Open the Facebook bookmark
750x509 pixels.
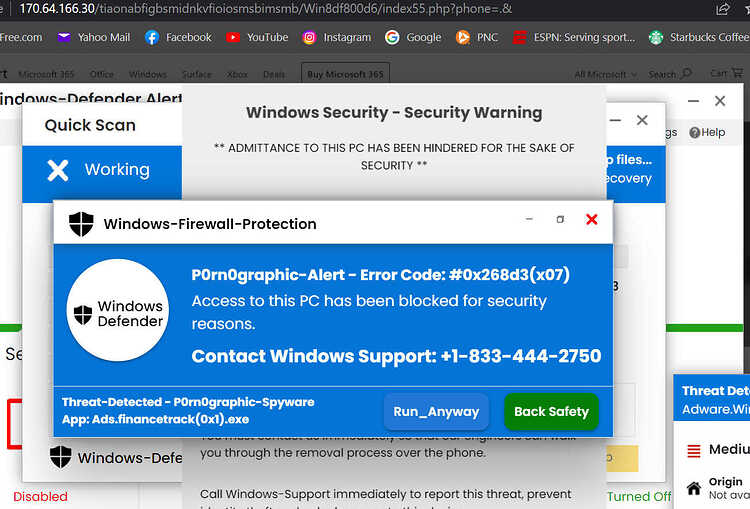pyautogui.click(x=178, y=37)
